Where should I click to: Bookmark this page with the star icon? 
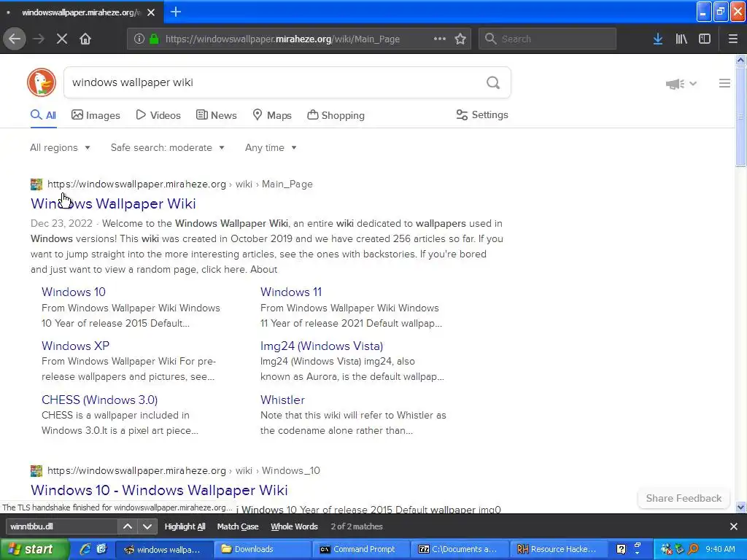[460, 39]
